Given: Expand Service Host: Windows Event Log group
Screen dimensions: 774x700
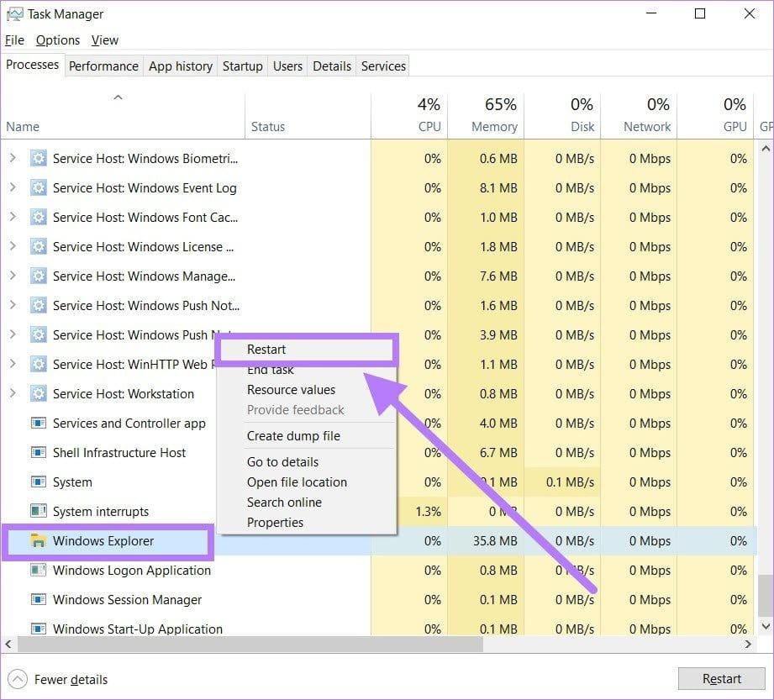Looking at the screenshot, I should click(x=13, y=187).
